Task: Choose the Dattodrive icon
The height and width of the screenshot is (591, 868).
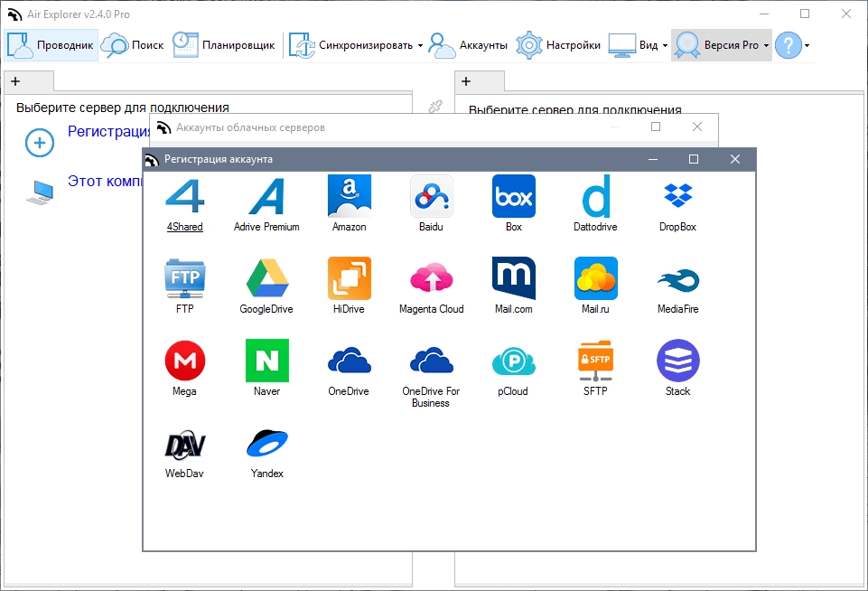Action: 595,196
